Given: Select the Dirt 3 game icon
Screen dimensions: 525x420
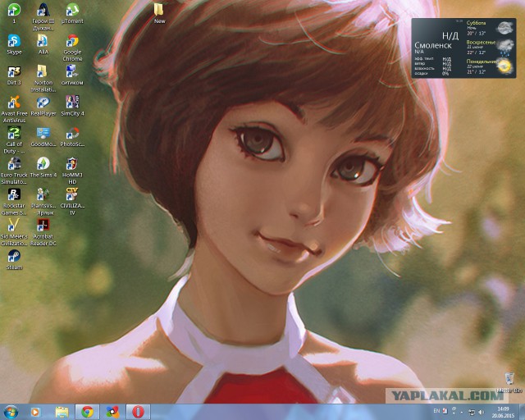Looking at the screenshot, I should tap(14, 75).
